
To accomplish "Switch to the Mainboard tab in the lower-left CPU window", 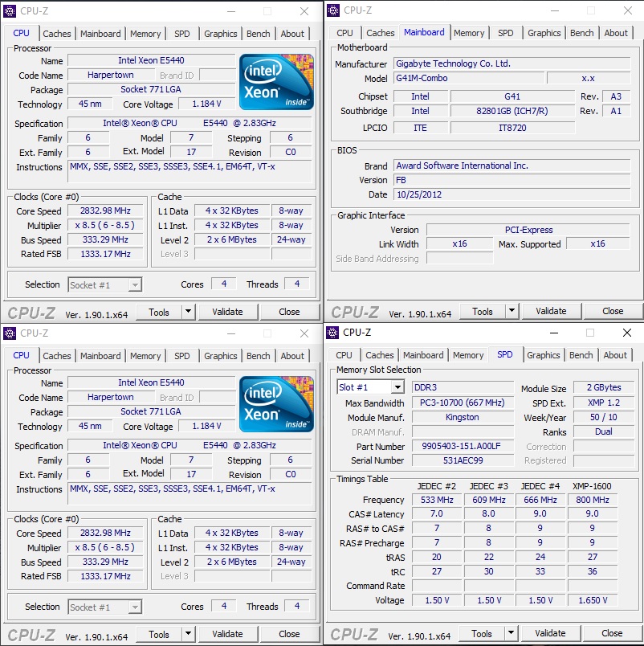I will (100, 356).
